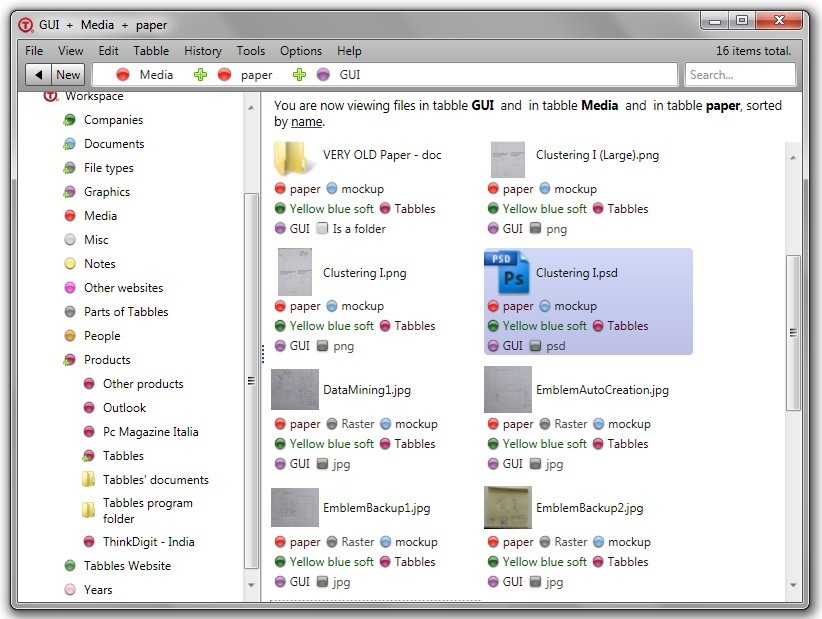Click the purple GUI tabble icon in breadcrumb

coord(323,75)
